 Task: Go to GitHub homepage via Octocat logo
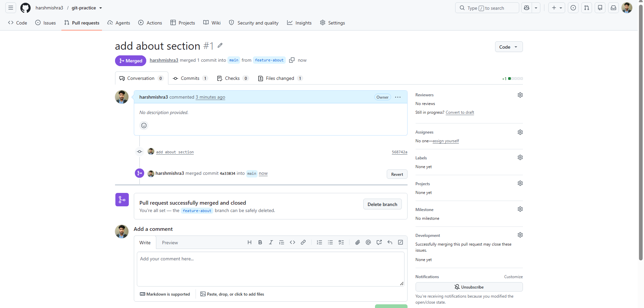point(25,8)
